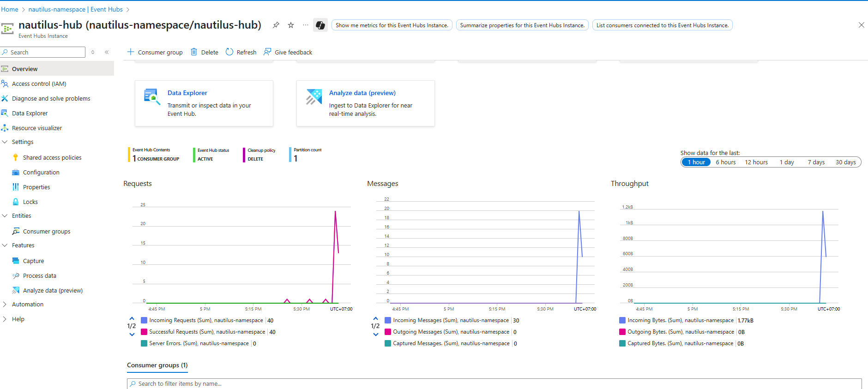Screen dimensions: 868x389
Task: Open Shared access policies menu item
Action: click(x=52, y=158)
